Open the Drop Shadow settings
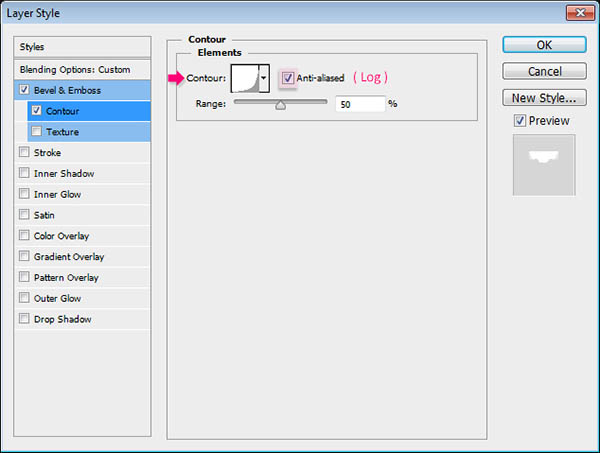The image size is (600, 453). (x=82, y=319)
